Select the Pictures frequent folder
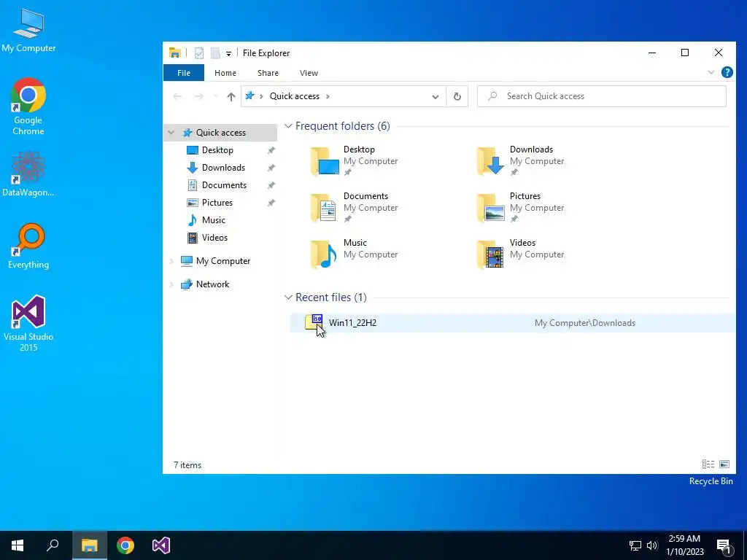 tap(521, 208)
